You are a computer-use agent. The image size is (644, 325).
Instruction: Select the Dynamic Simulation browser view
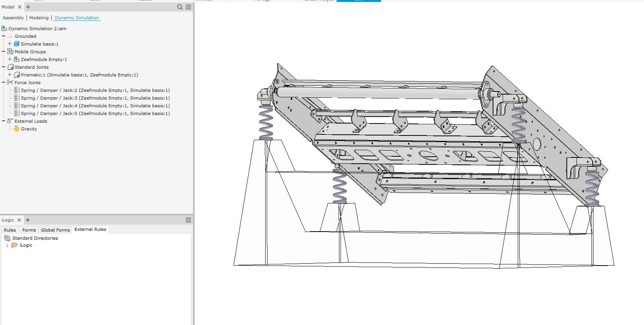point(77,18)
